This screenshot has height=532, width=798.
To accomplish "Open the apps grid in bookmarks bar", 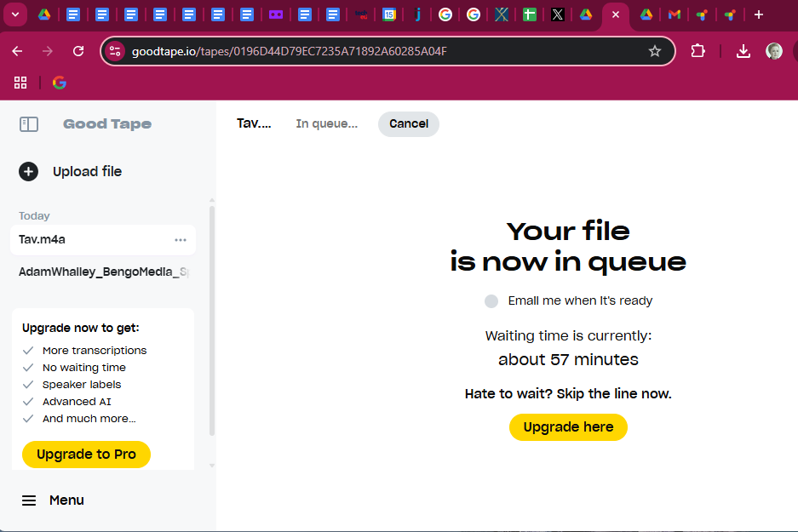I will [20, 83].
